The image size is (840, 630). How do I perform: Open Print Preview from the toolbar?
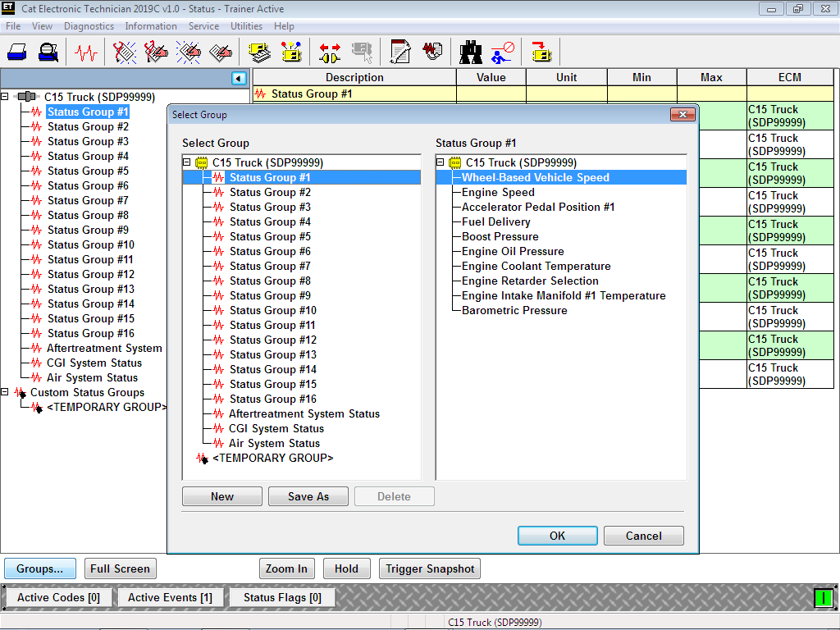point(48,51)
